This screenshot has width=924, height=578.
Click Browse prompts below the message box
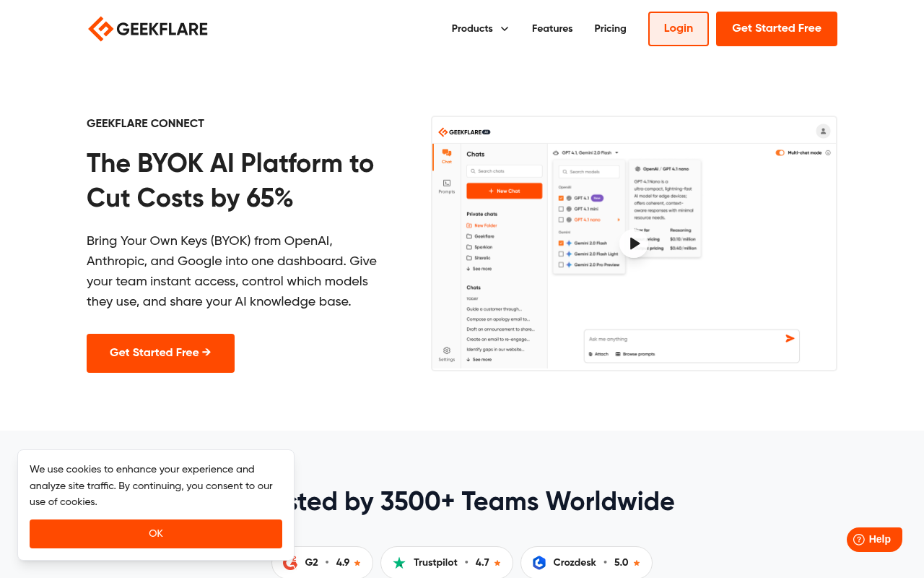point(635,354)
